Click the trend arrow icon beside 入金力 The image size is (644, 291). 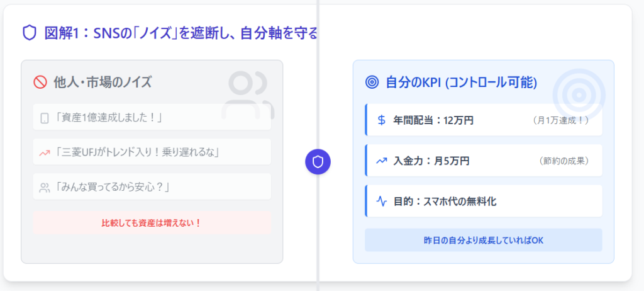[x=381, y=161]
